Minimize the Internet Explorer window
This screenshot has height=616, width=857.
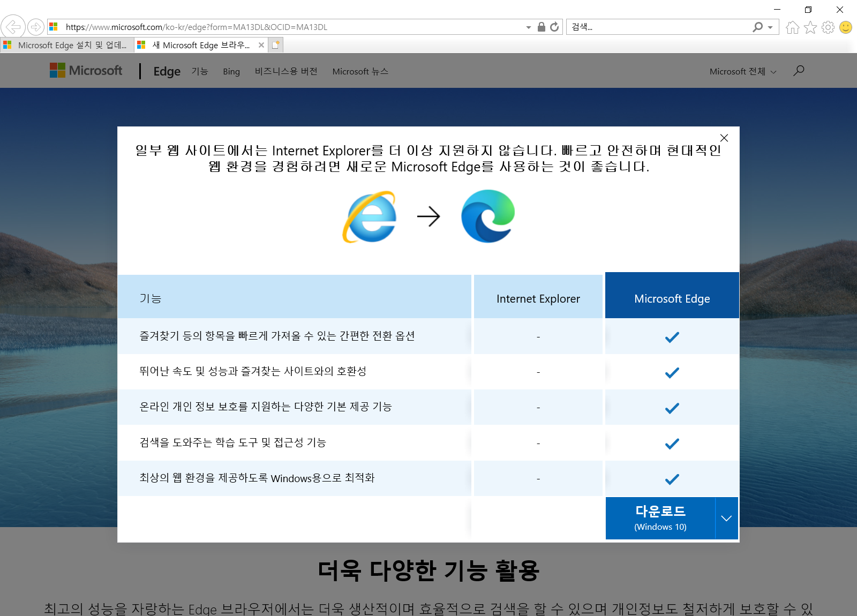coord(777,9)
